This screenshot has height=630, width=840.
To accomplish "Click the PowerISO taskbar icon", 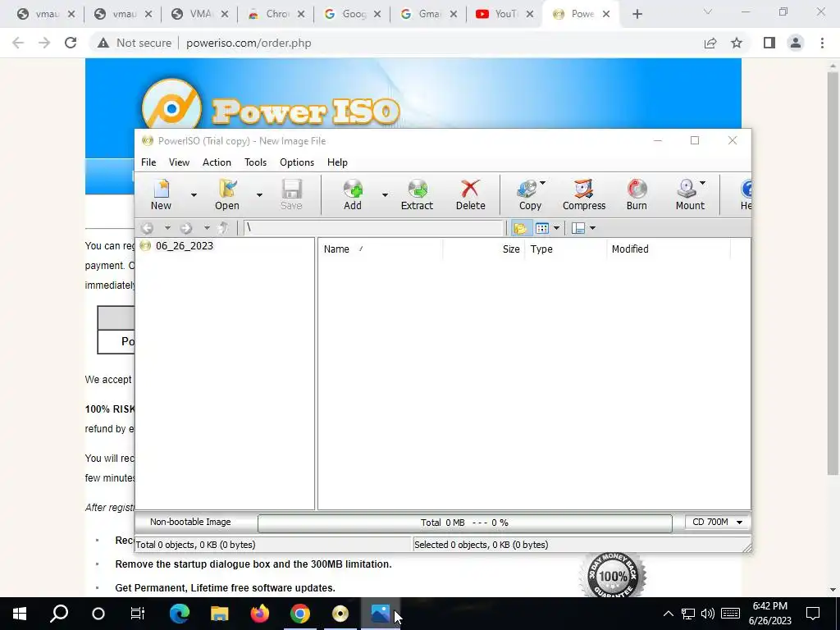I will [x=340, y=614].
